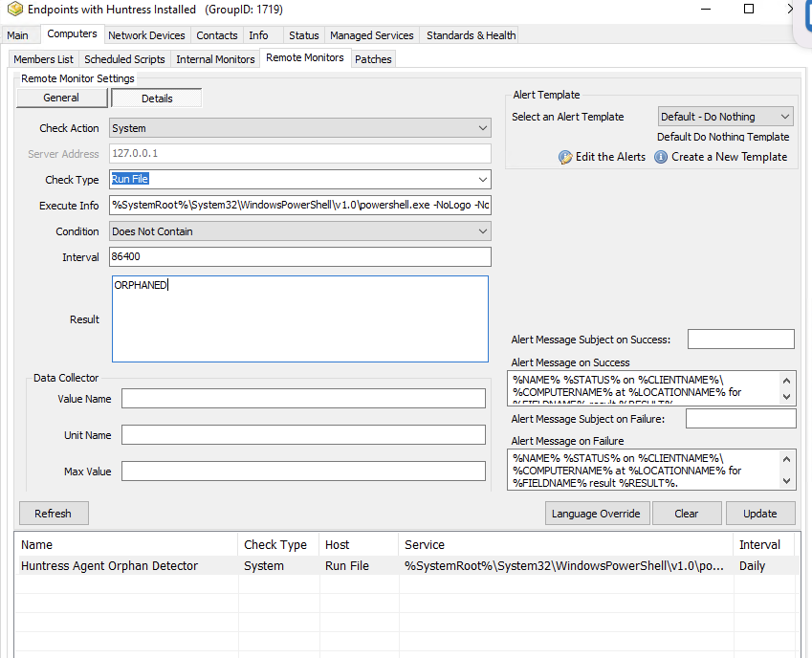This screenshot has height=658, width=812.
Task: Sort monitors by the Service column header
Action: point(566,544)
